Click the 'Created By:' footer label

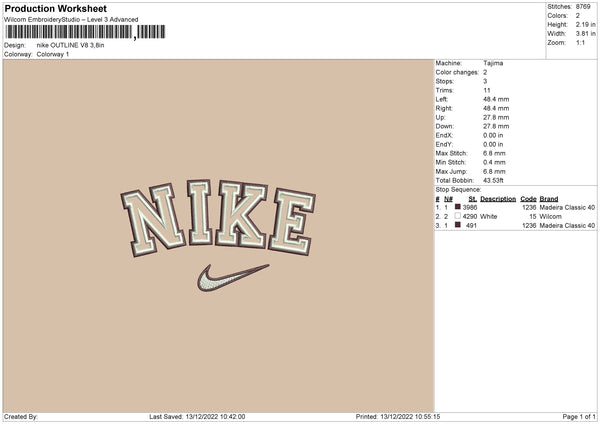coord(21,417)
